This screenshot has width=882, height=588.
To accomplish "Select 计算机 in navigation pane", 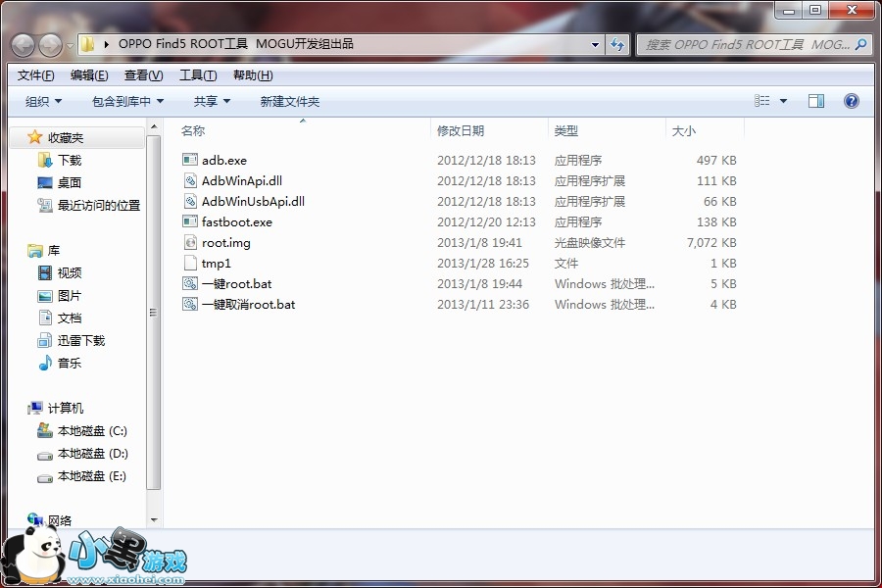I will pos(66,408).
